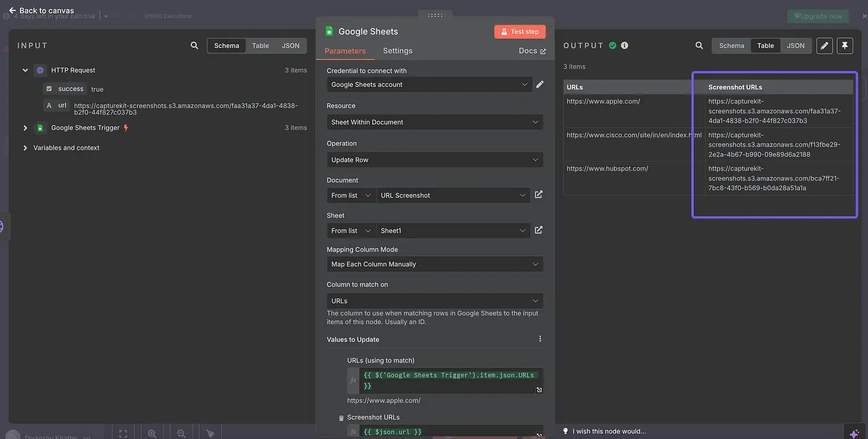Screen dimensions: 868x439
Task: Open the AI assistant sparkle button
Action: (x=855, y=433)
